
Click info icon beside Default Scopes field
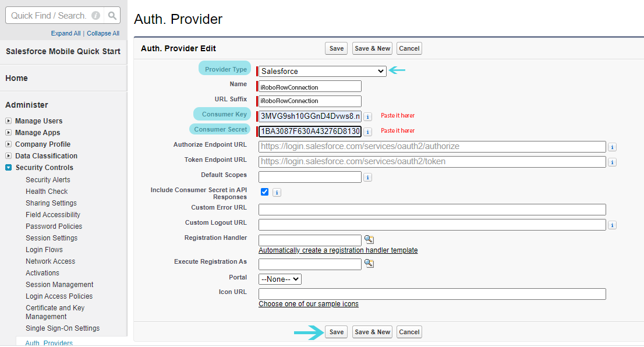(368, 177)
